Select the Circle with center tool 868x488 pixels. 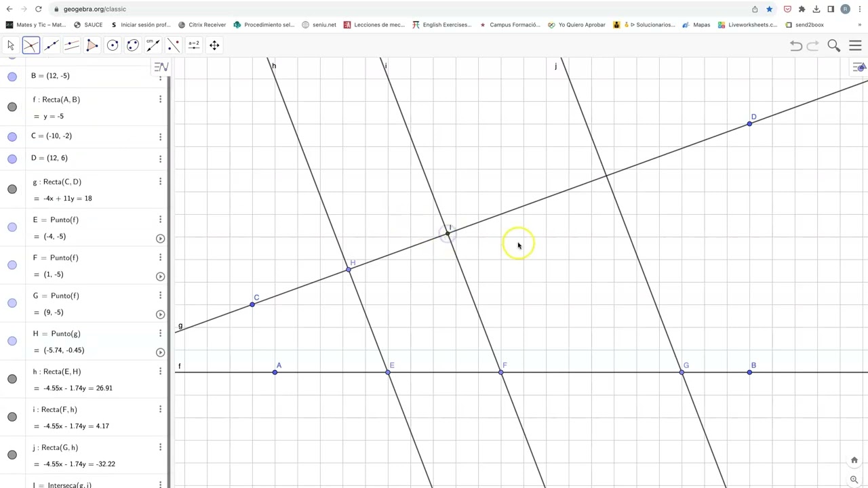(x=113, y=45)
